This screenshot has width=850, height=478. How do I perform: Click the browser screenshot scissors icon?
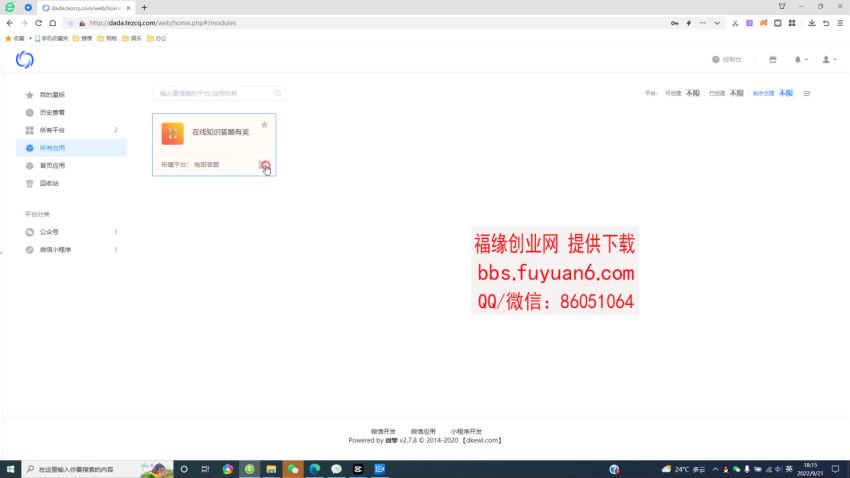point(736,23)
